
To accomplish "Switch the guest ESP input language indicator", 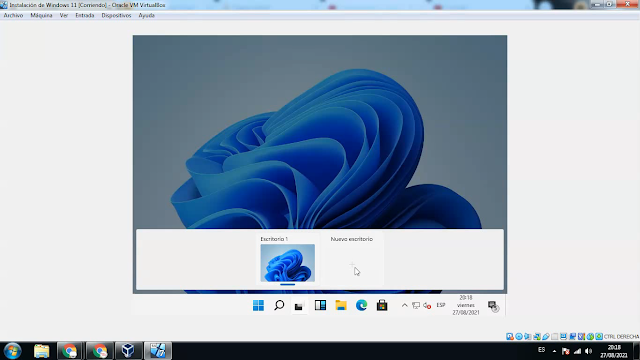I will click(441, 305).
